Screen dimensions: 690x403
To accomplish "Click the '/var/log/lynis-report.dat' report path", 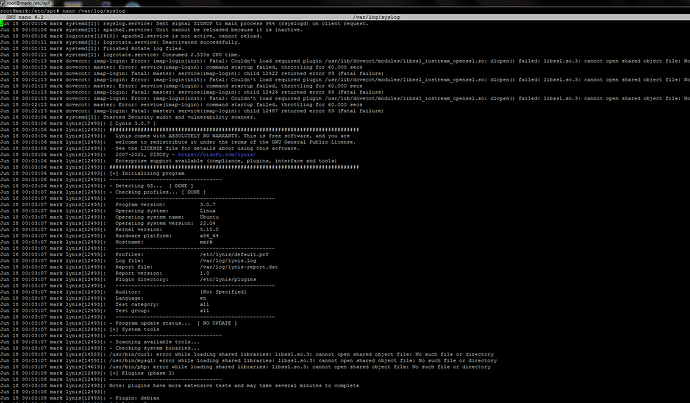I will point(239,267).
